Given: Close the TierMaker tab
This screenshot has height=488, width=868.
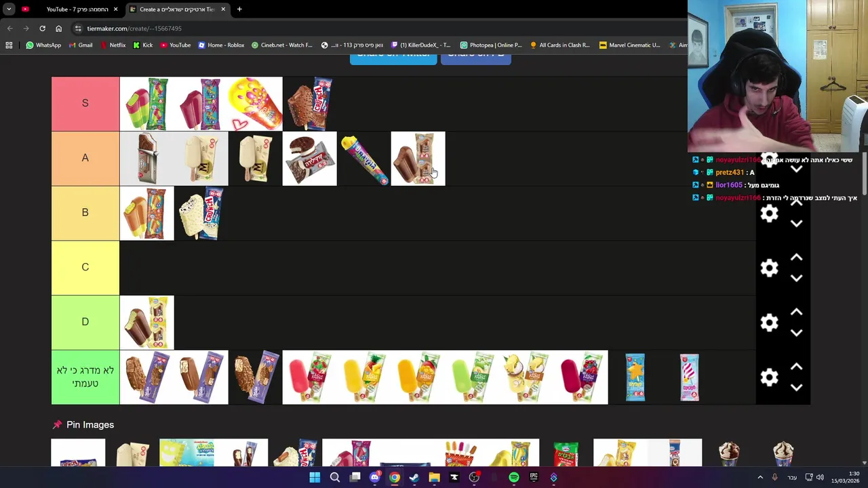Looking at the screenshot, I should pos(223,9).
